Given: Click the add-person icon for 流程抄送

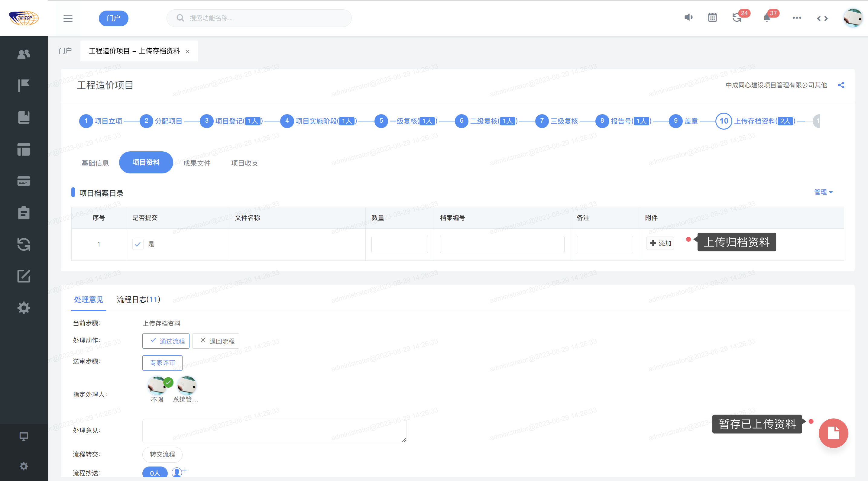Looking at the screenshot, I should (x=177, y=472).
